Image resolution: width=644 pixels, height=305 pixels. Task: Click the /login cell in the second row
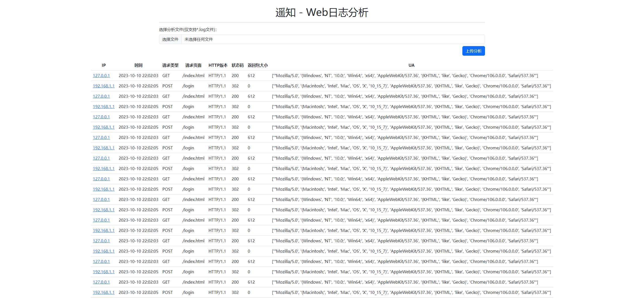coord(188,86)
